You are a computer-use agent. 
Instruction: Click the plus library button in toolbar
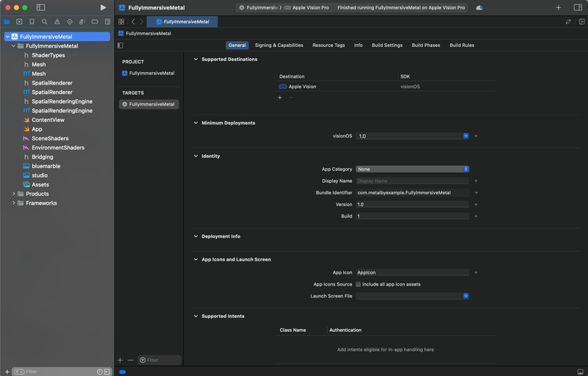click(559, 7)
